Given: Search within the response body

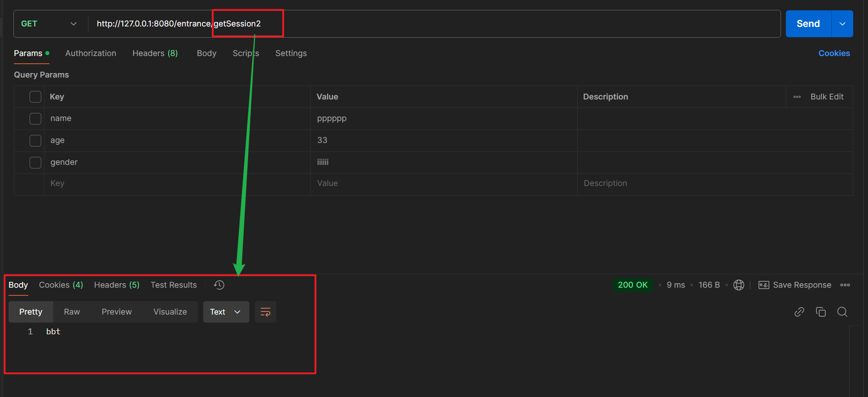Looking at the screenshot, I should click(x=842, y=312).
